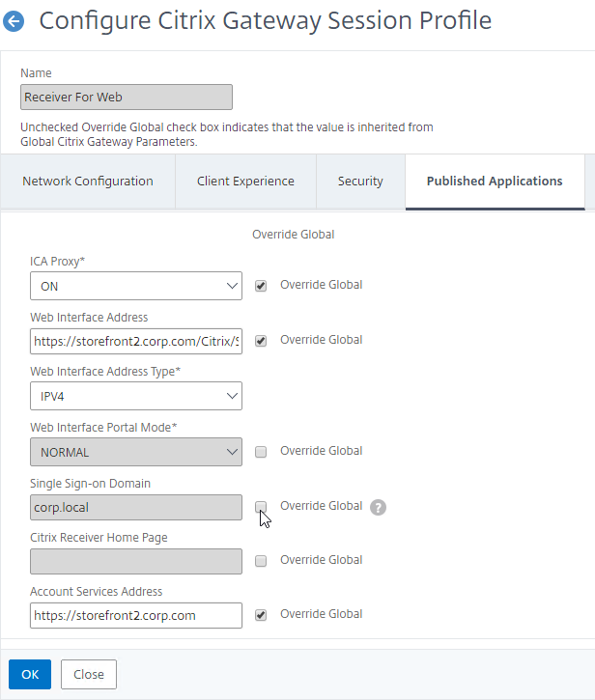Click the 'Web Interface Address Type*' label

coord(105,372)
